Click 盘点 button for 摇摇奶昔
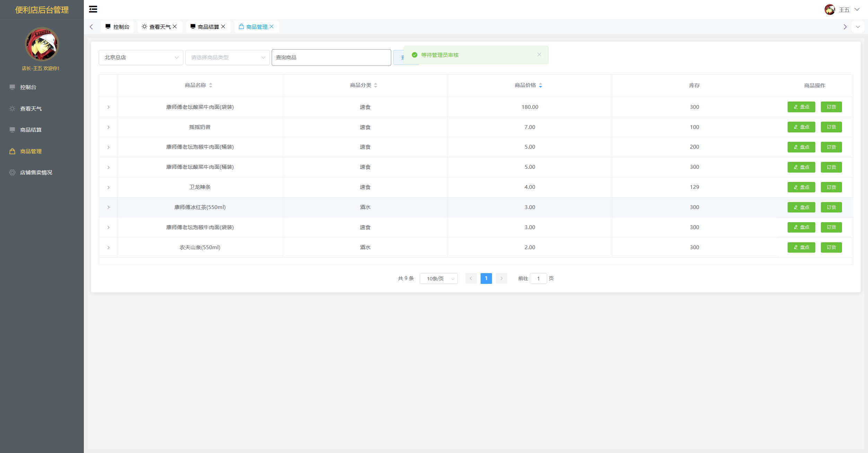 (x=801, y=127)
